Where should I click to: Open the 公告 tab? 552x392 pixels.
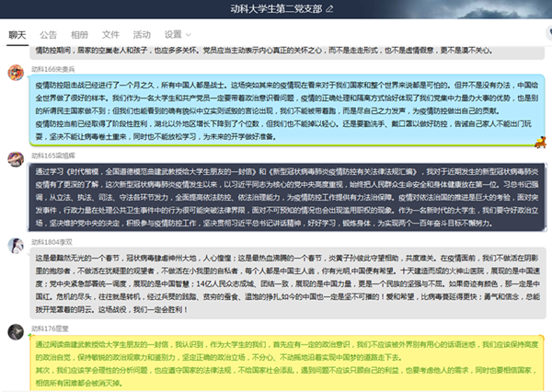tap(48, 34)
